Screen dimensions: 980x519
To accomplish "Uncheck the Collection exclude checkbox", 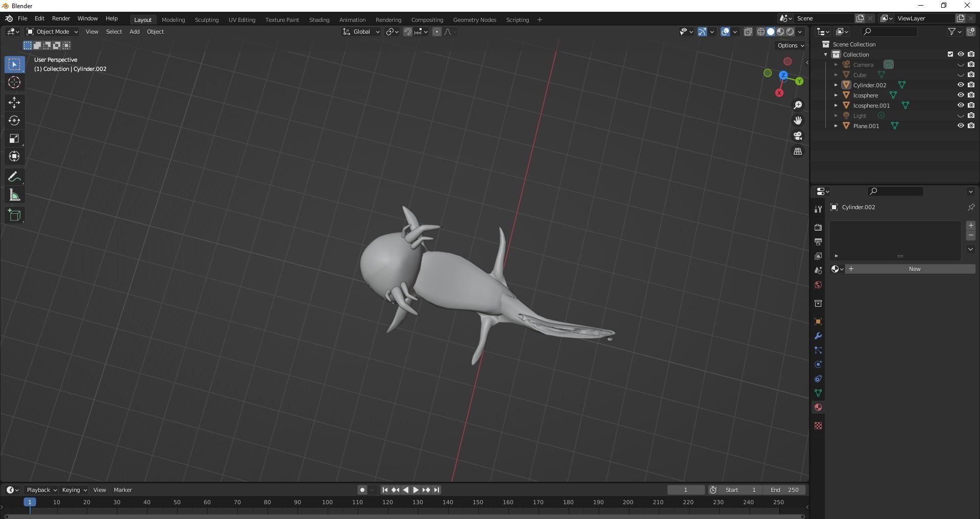I will 950,54.
